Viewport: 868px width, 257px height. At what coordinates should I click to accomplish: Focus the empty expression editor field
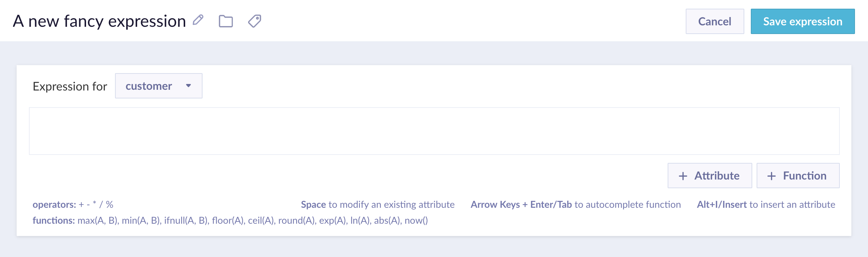click(x=434, y=131)
